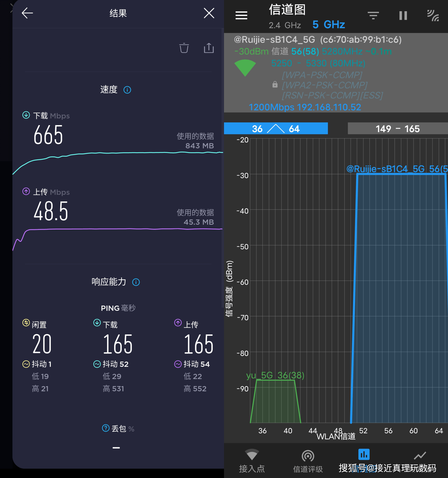Open the hamburger menu in WiFi analyzer
448x478 pixels.
(x=241, y=16)
